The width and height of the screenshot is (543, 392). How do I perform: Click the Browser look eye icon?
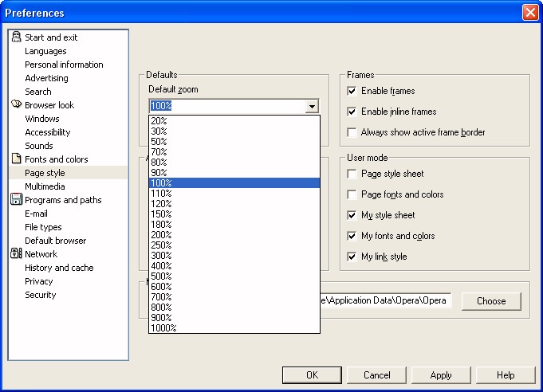tap(16, 104)
